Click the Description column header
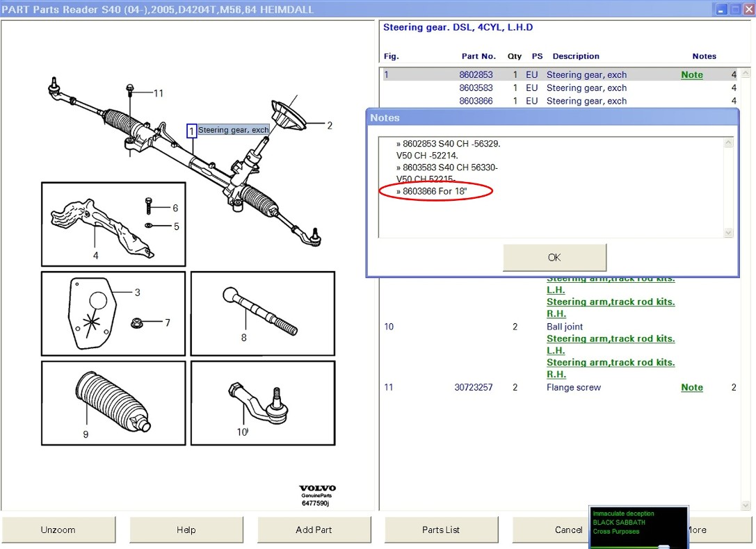756x549 pixels. pyautogui.click(x=576, y=56)
